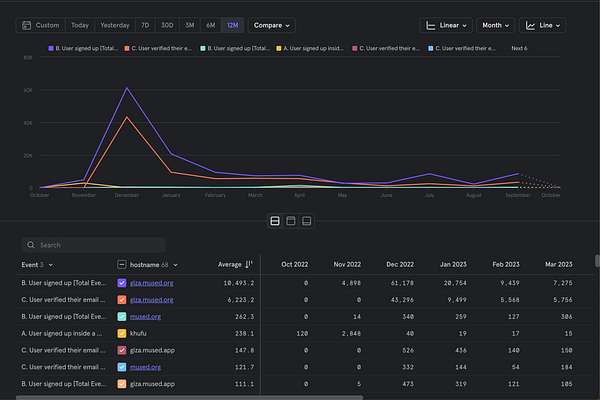Viewport: 600px width, 400px height.
Task: Uncheck the teal mused.org row checkbox
Action: 122,317
